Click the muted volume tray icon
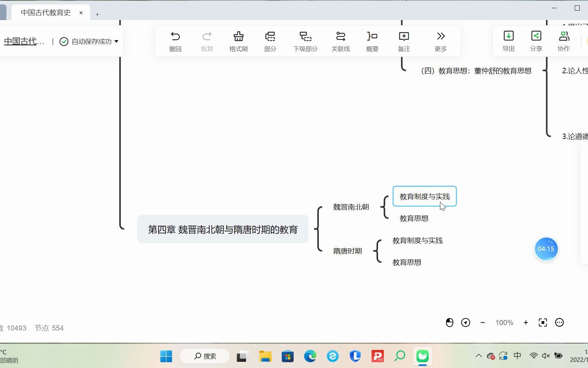 pyautogui.click(x=546, y=356)
